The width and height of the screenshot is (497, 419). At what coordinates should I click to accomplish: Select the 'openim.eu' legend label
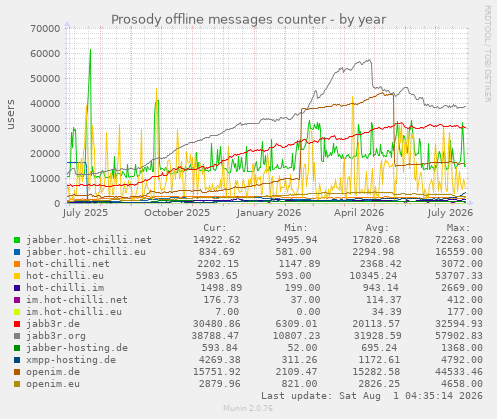(53, 384)
